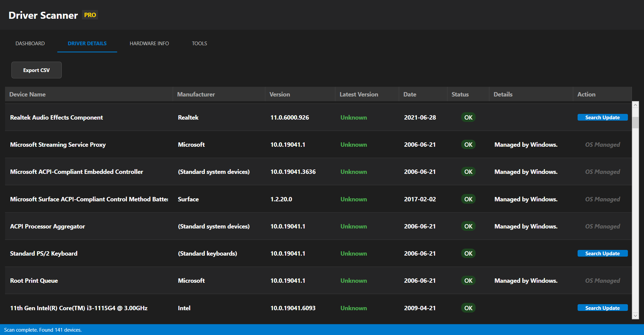Click the Status column header
Image resolution: width=644 pixels, height=335 pixels.
pyautogui.click(x=460, y=94)
